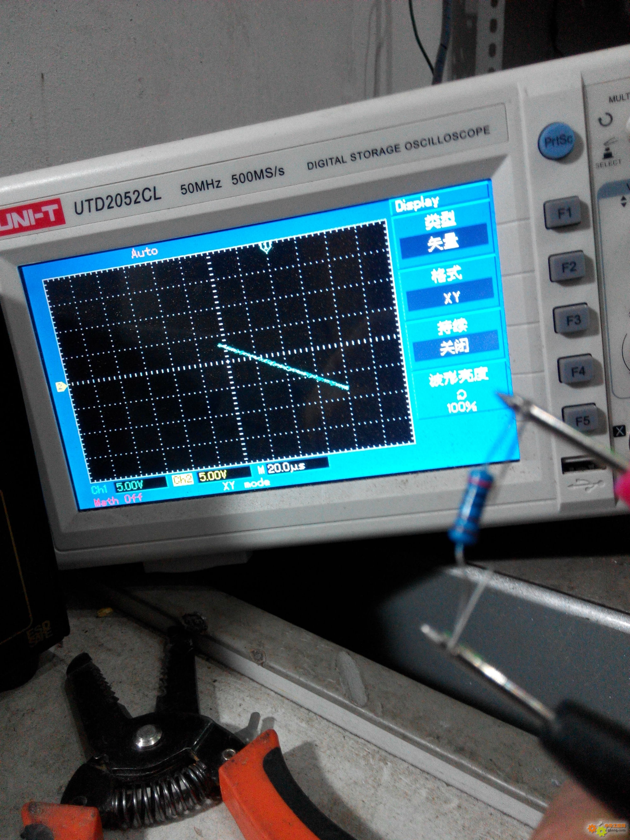Push the F1 softkey
Viewport: 630px width, 840px height.
(564, 213)
